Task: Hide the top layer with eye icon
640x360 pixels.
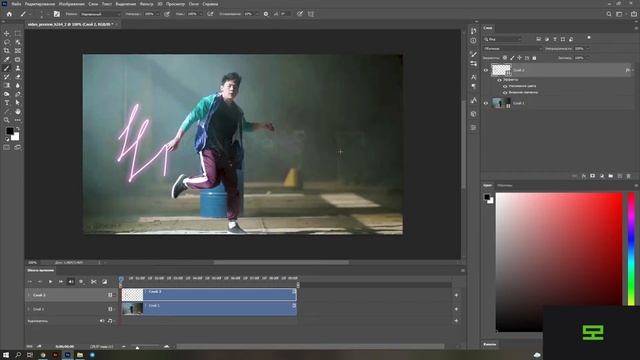Action: [486, 70]
